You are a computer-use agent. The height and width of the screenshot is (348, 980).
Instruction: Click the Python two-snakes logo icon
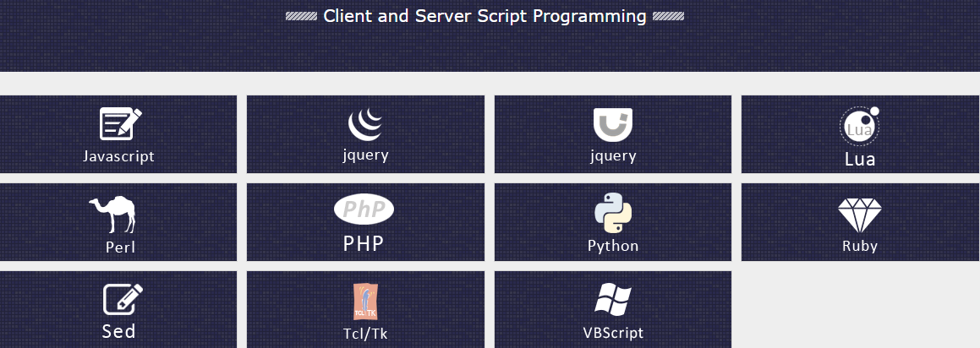[612, 213]
